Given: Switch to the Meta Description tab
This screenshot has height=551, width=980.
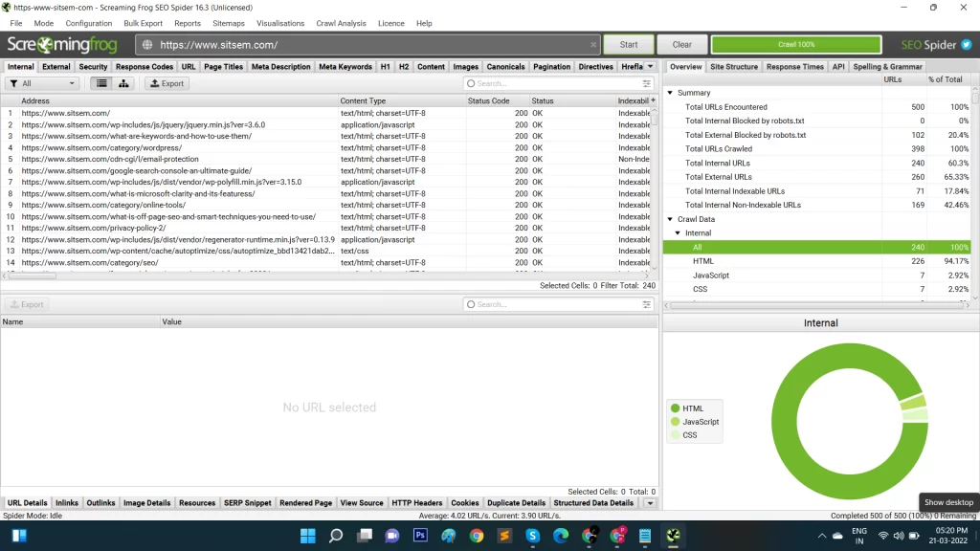Looking at the screenshot, I should [280, 66].
